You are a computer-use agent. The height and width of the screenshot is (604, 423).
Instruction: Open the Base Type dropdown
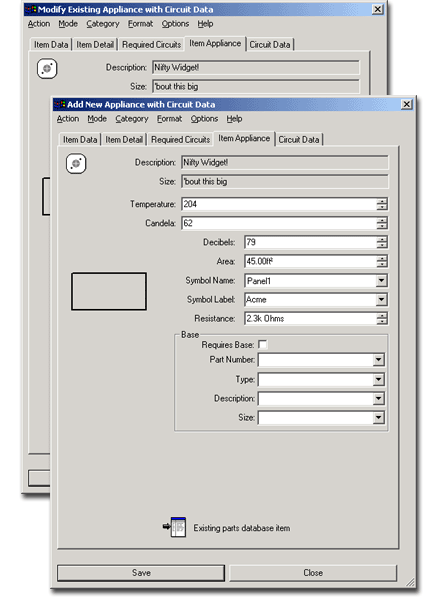pos(378,379)
